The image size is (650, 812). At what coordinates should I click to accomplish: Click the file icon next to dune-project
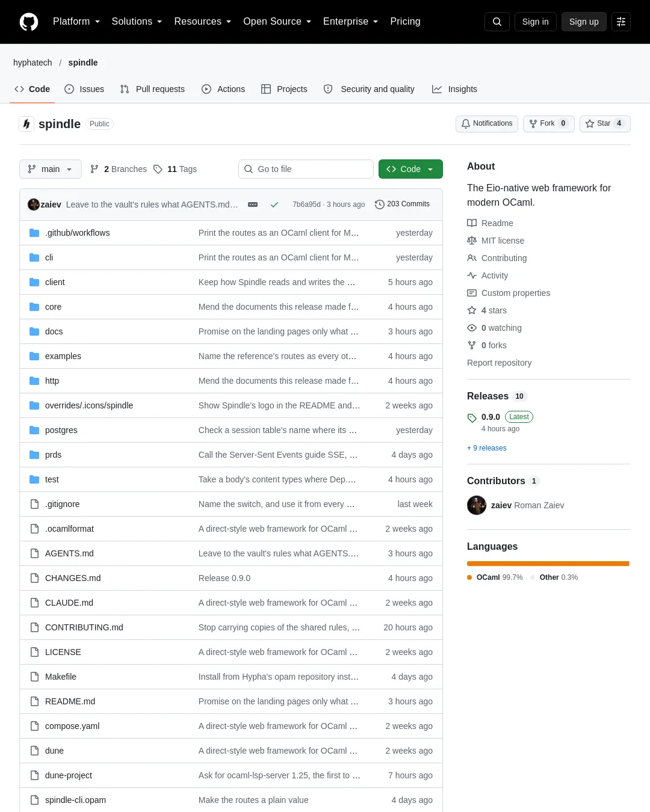click(x=34, y=775)
